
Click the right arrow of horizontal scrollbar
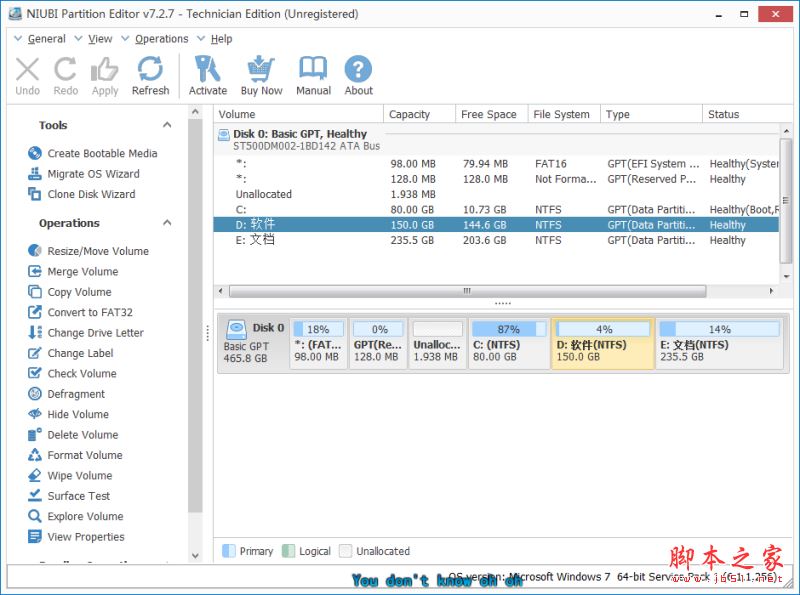[771, 291]
